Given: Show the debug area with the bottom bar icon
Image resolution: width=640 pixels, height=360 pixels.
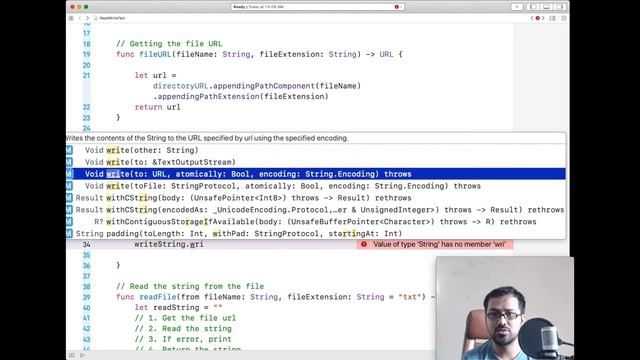Looking at the screenshot, I should click(x=72, y=356).
